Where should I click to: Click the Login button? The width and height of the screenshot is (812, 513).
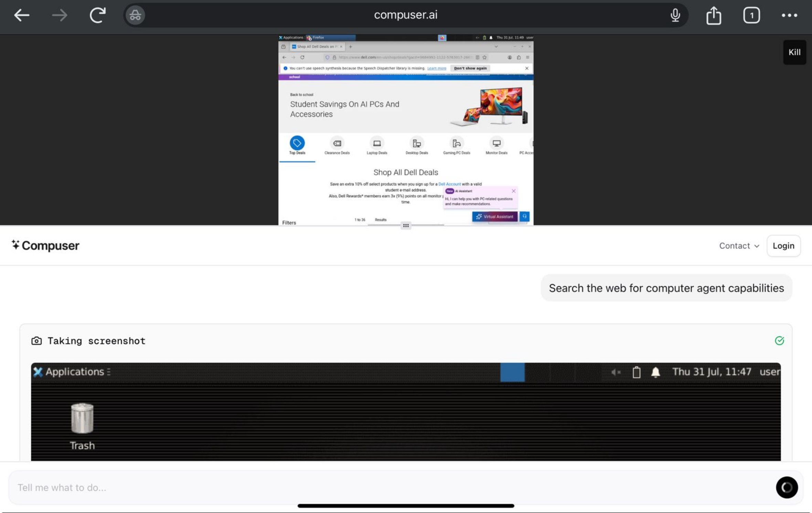pyautogui.click(x=783, y=246)
